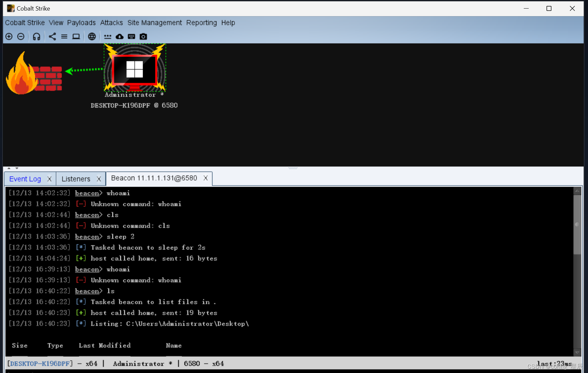Open the keystrokes keyboard icon
Screen dimensions: 588x373
pyautogui.click(x=131, y=37)
